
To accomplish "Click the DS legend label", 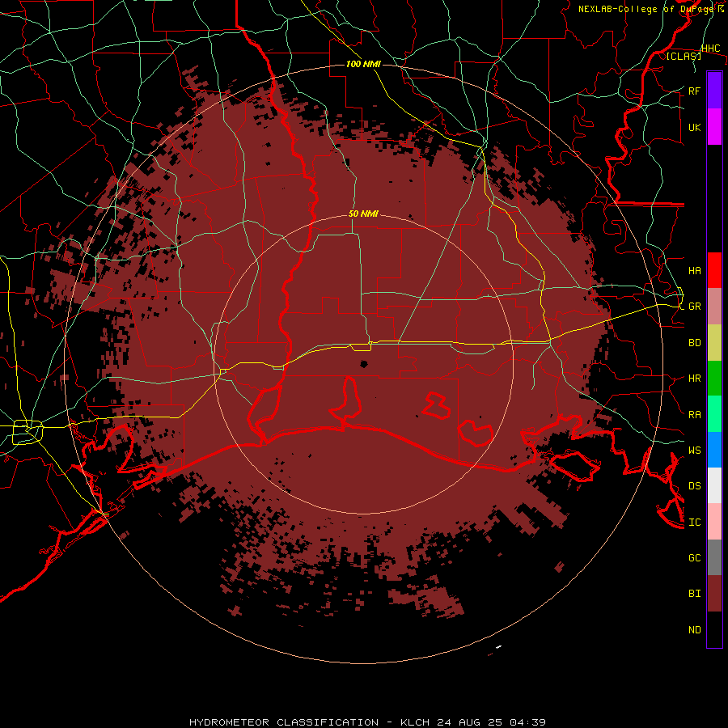I will (695, 486).
